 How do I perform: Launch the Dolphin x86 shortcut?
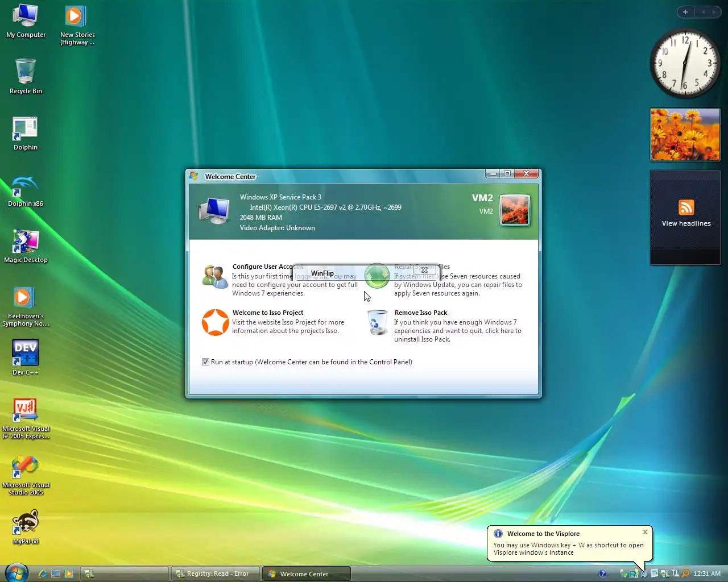(26, 190)
